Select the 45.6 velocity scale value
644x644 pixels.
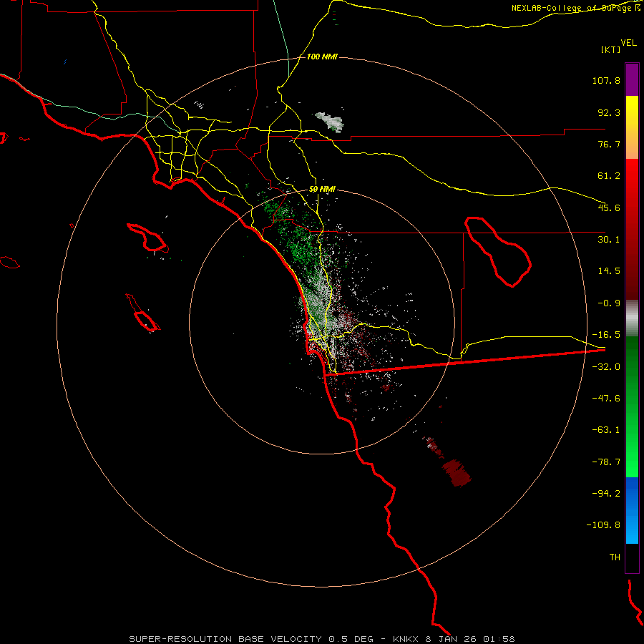point(609,208)
